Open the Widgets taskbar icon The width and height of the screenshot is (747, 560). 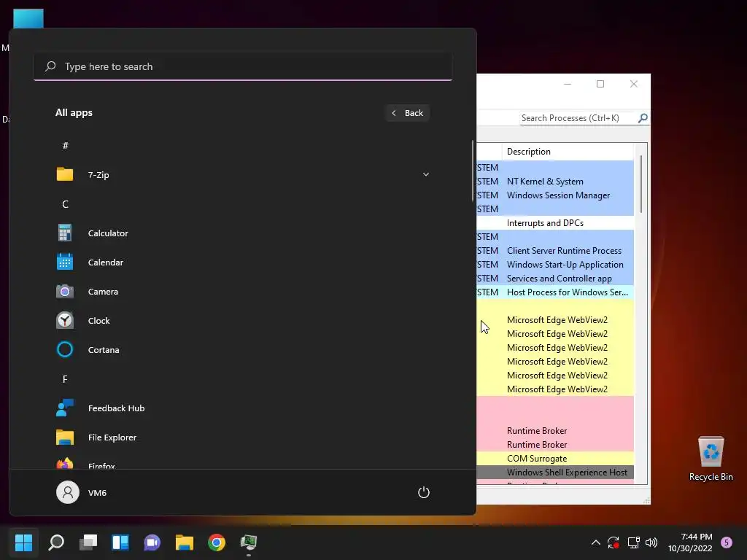[120, 542]
